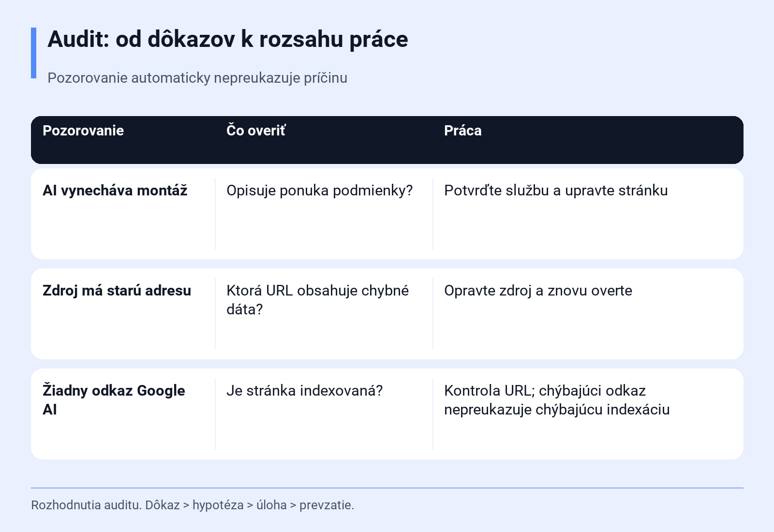Select the cell "Zdroj má starú adresu"
The image size is (774, 532).
[x=117, y=291]
